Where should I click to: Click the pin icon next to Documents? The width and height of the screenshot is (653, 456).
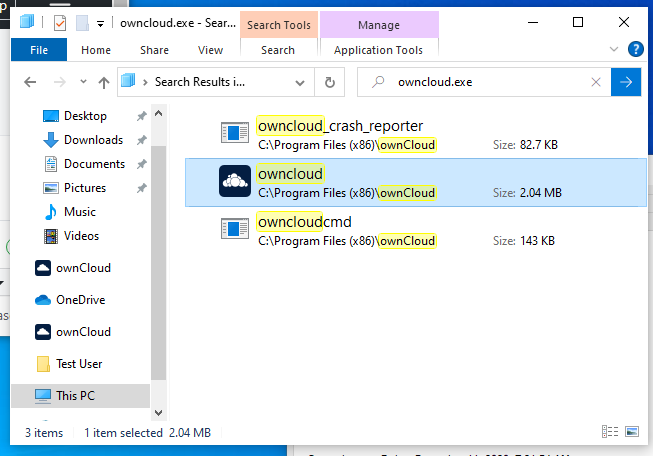click(x=142, y=164)
